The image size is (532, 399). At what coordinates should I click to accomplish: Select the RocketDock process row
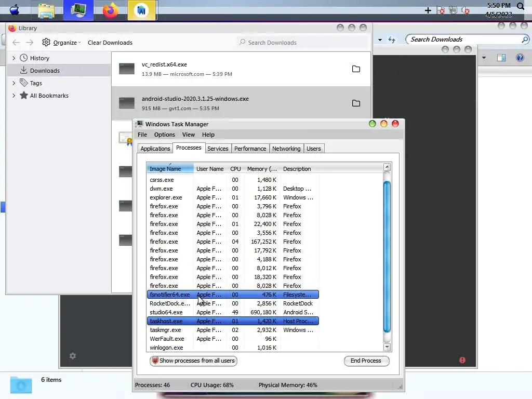[233, 303]
